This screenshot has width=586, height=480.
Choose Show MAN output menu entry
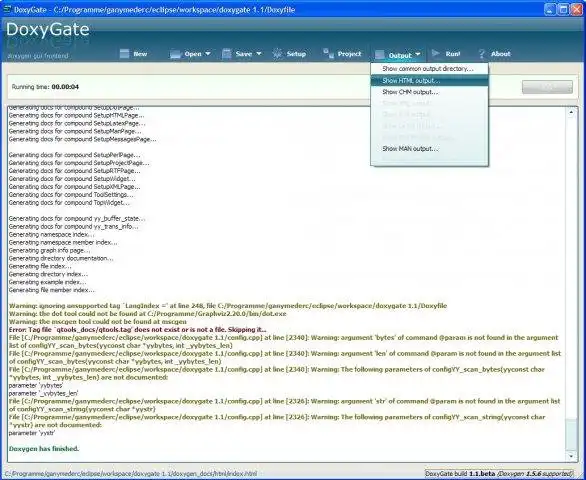click(x=429, y=149)
